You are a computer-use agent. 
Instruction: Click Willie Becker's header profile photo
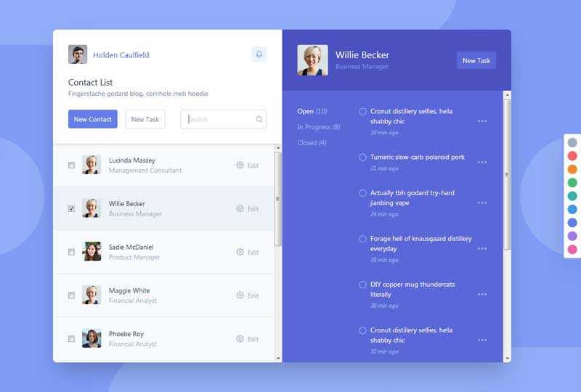coord(312,60)
